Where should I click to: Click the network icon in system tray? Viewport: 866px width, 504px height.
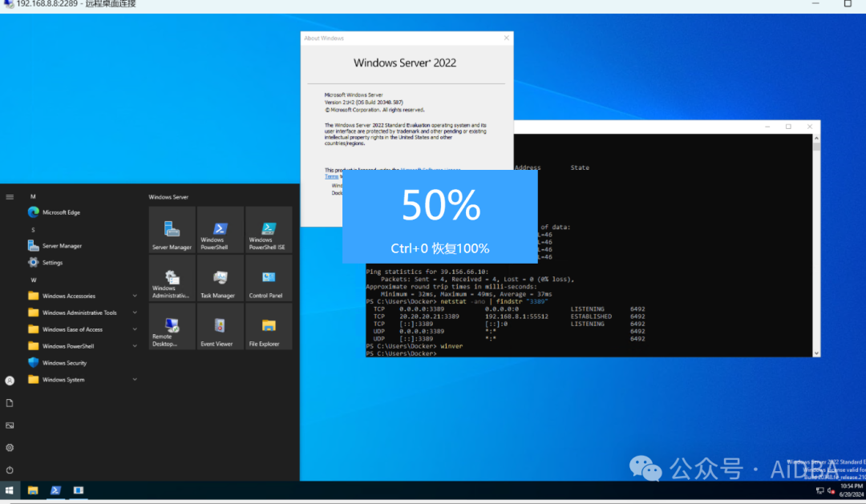pos(819,490)
